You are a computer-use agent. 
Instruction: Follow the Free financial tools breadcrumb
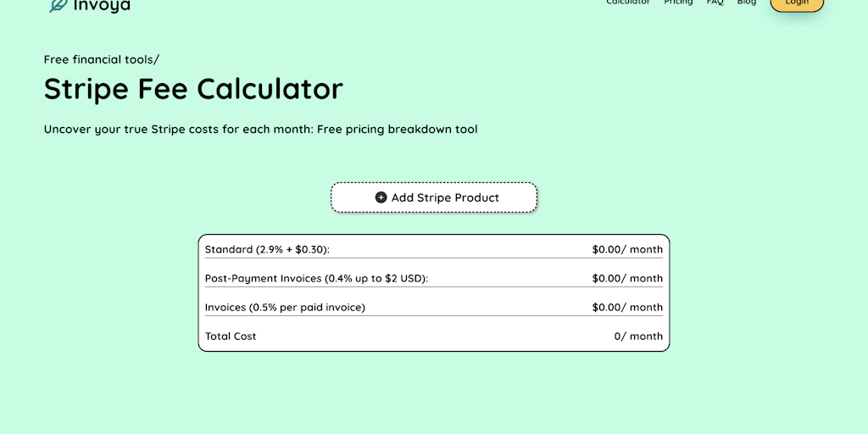[x=100, y=59]
